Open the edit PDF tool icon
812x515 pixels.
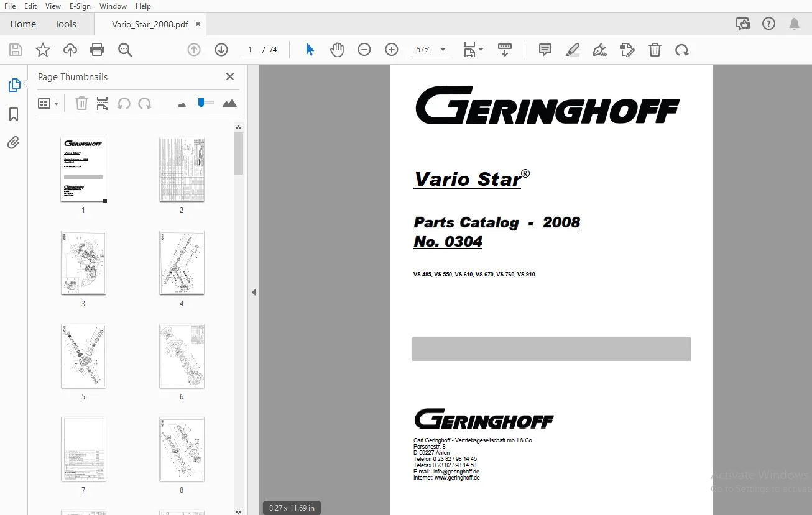point(627,50)
